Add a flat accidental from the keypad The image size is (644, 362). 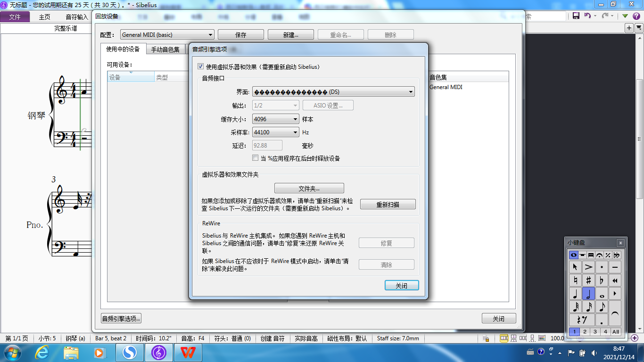pyautogui.click(x=602, y=280)
